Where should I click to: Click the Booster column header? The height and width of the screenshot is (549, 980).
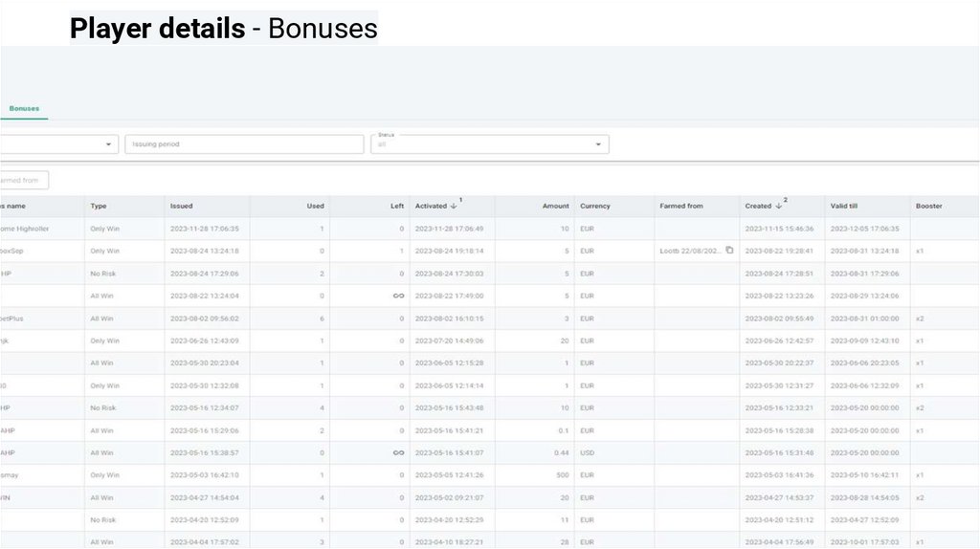pyautogui.click(x=928, y=206)
